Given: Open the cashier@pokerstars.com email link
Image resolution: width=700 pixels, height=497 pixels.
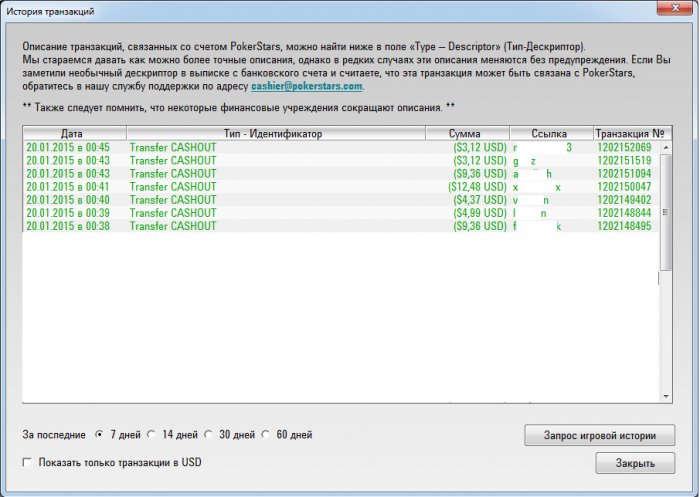Looking at the screenshot, I should click(x=307, y=86).
